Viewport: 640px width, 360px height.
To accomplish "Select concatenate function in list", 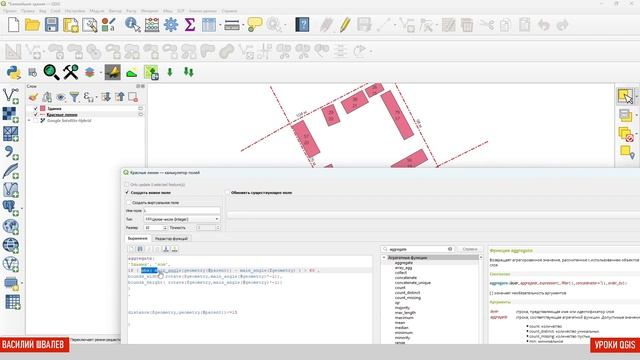I will (406, 278).
